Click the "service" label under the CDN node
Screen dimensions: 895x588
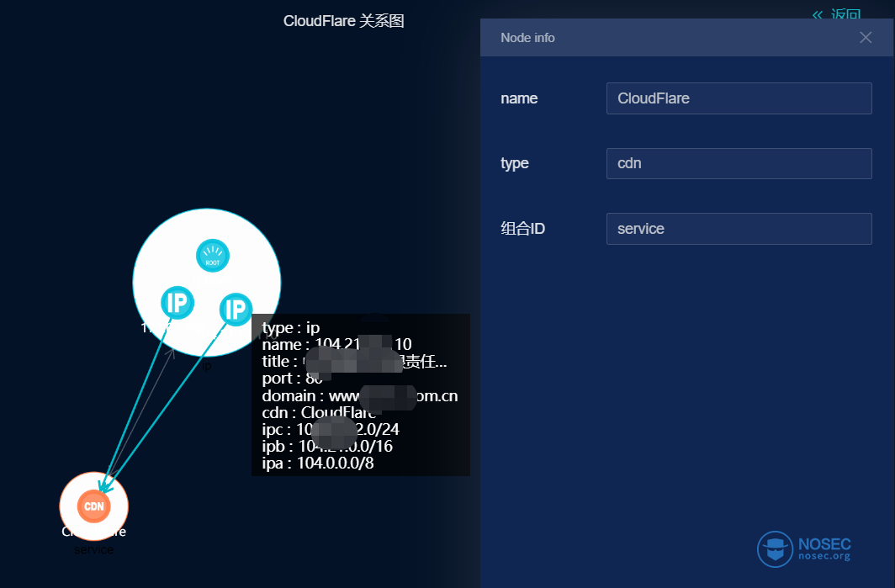coord(93,550)
